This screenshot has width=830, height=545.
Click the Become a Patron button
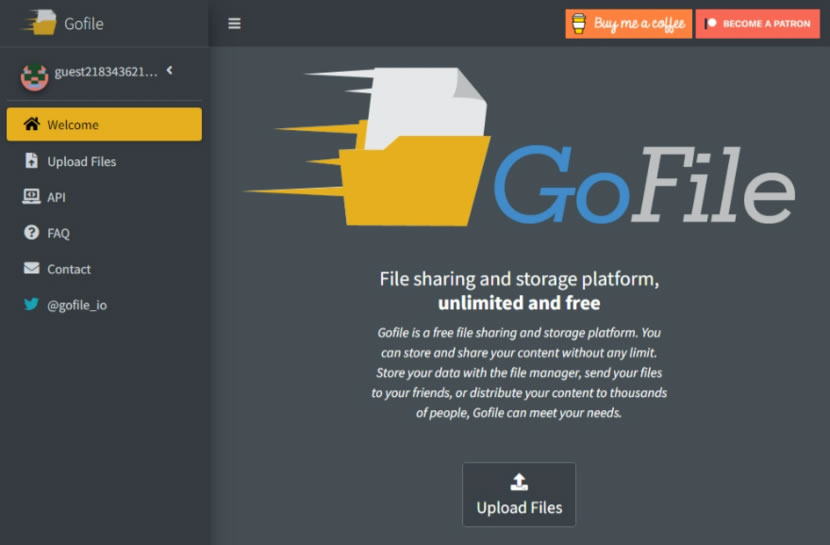coord(757,24)
